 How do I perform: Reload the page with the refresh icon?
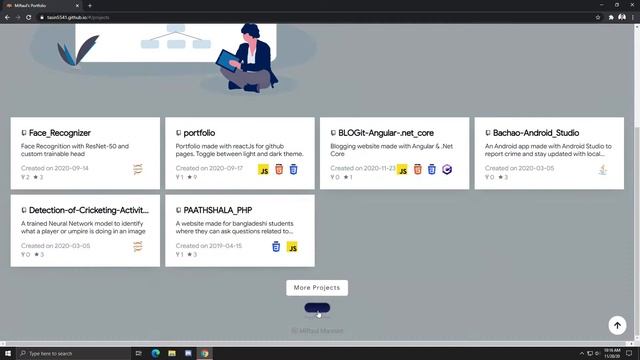[29, 18]
